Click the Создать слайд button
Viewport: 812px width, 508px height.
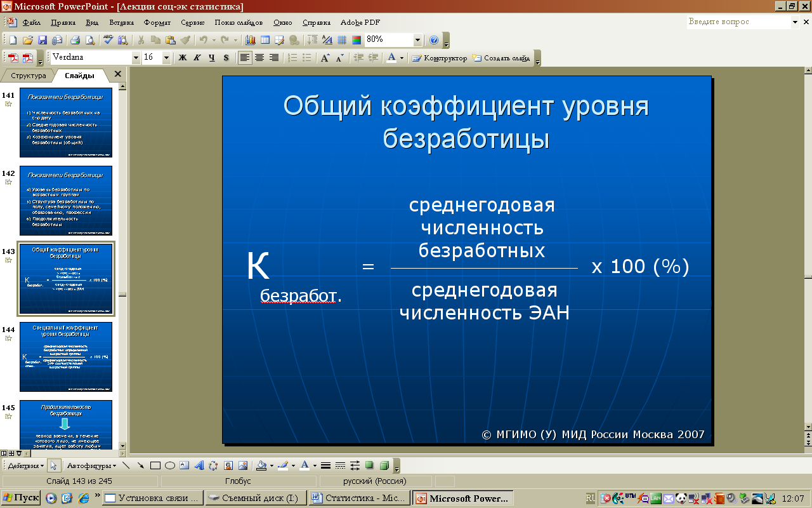coord(501,58)
